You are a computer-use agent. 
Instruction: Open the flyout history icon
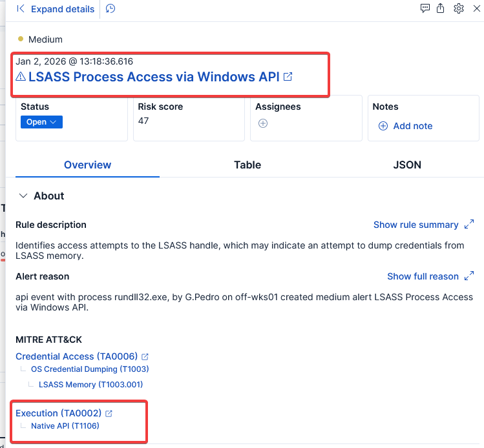[110, 9]
